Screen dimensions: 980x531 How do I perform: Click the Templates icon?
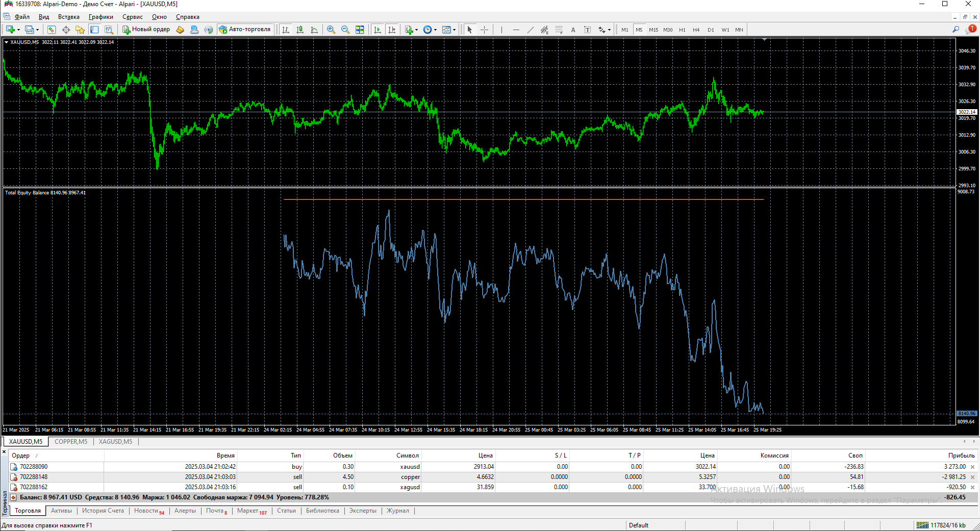(x=446, y=30)
